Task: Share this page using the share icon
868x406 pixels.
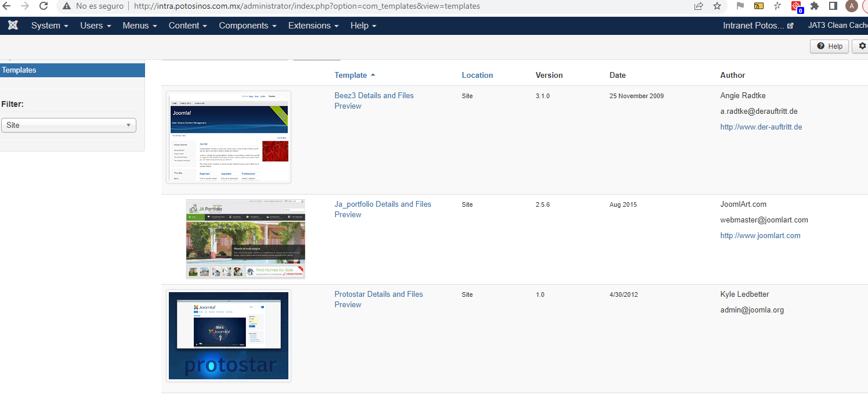Action: point(699,6)
